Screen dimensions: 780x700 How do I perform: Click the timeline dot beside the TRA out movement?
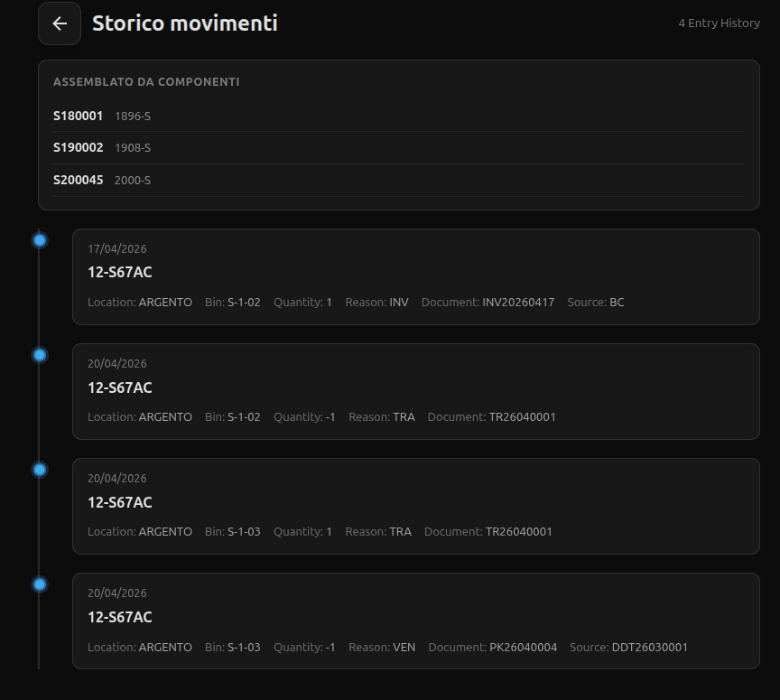pos(39,354)
